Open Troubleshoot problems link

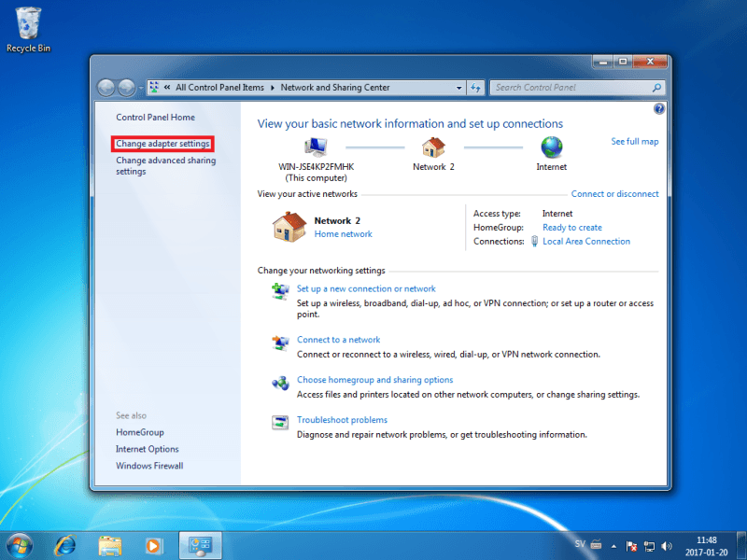point(342,419)
